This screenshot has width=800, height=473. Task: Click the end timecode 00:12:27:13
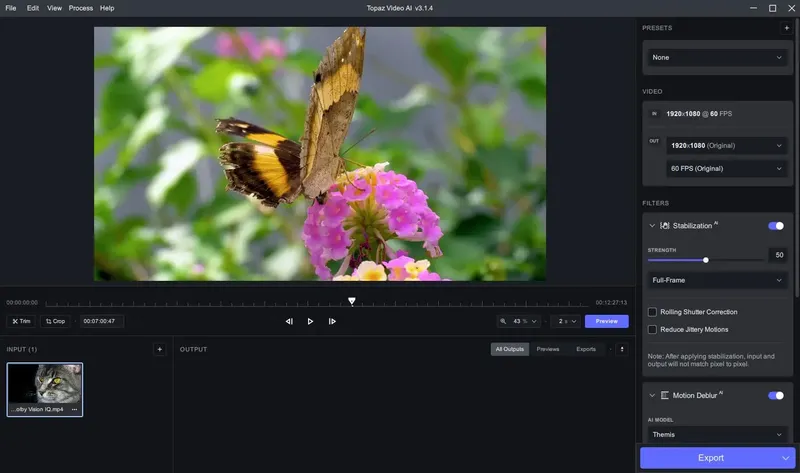611,303
